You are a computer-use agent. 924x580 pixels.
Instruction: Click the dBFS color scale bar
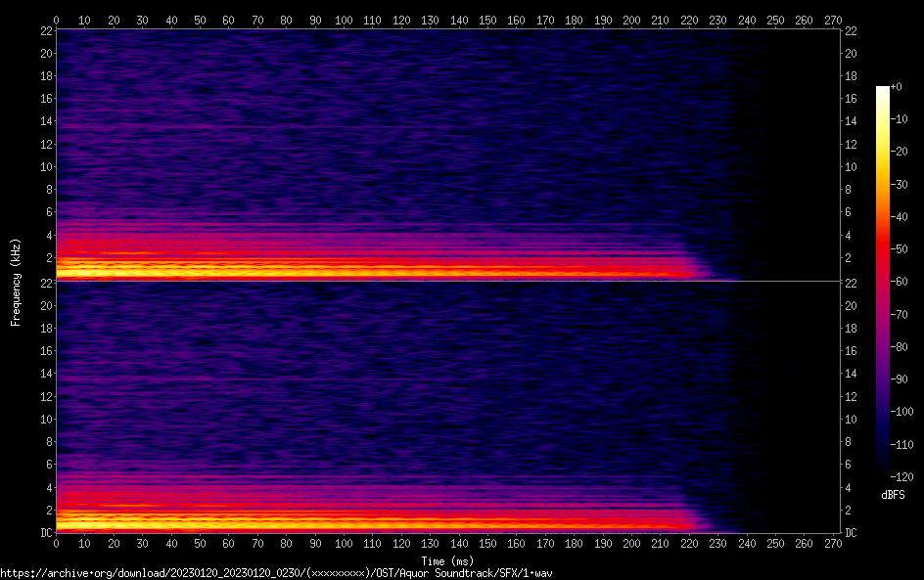(883, 284)
